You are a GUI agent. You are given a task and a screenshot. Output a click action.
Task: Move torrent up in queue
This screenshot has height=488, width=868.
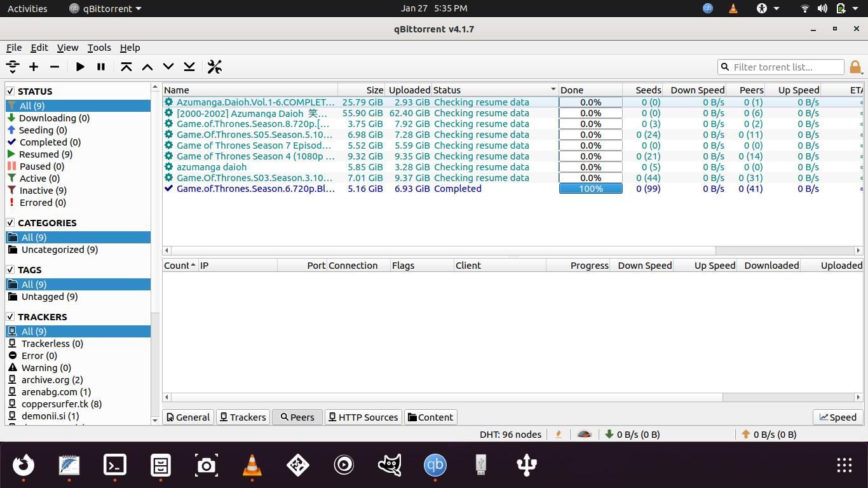(147, 67)
